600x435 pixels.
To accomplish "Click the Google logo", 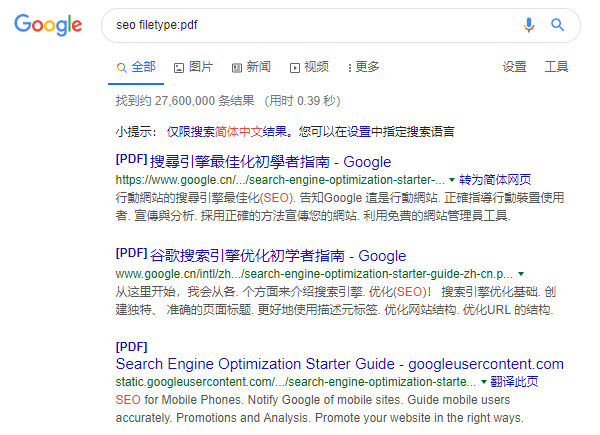I will [x=48, y=25].
